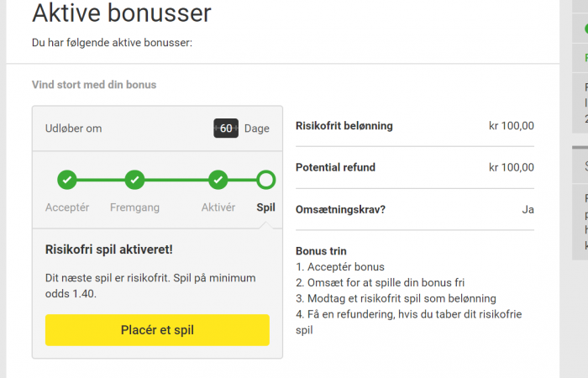Click the Aktive bonusser page heading
Viewport: 588px width, 378px height.
[122, 13]
